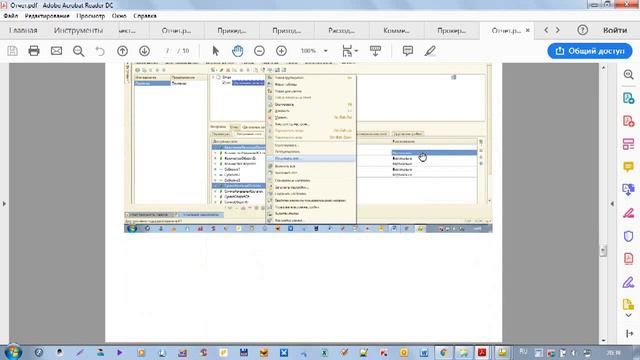Switch to the Расход... document tab
Screen dimensions: 640x360
click(341, 31)
